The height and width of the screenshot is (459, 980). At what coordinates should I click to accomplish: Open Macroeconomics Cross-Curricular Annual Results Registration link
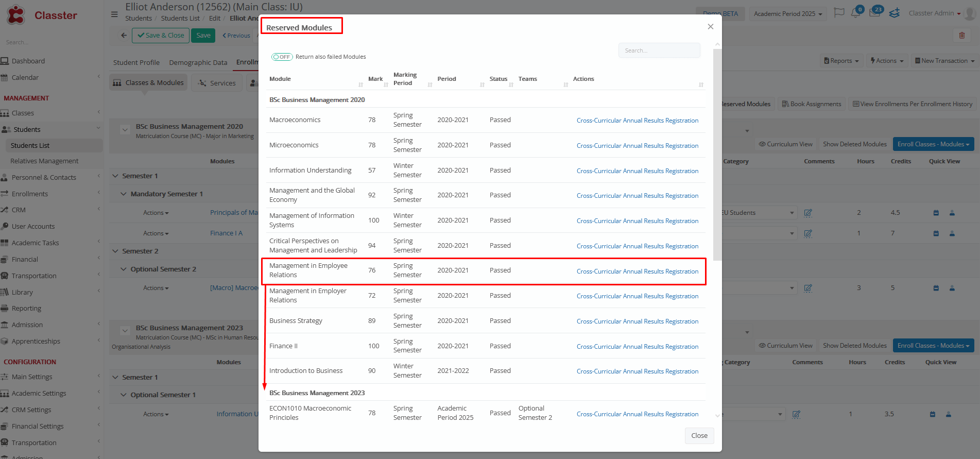[x=637, y=121]
